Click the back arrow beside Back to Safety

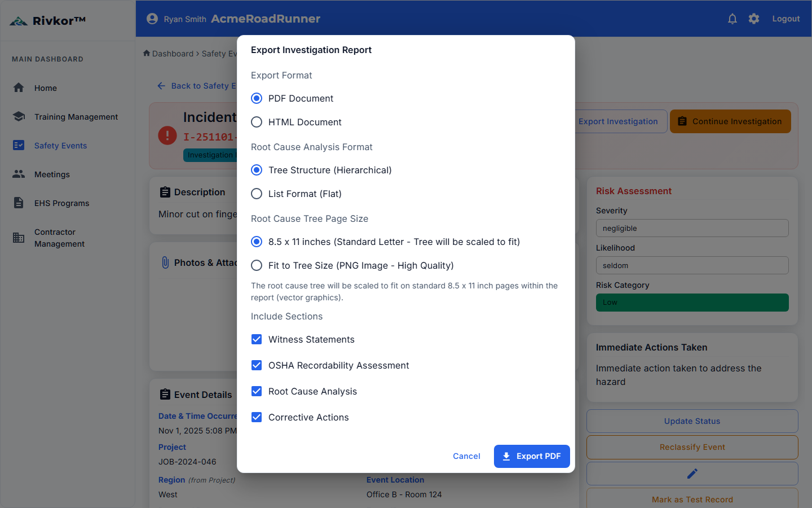pyautogui.click(x=161, y=86)
